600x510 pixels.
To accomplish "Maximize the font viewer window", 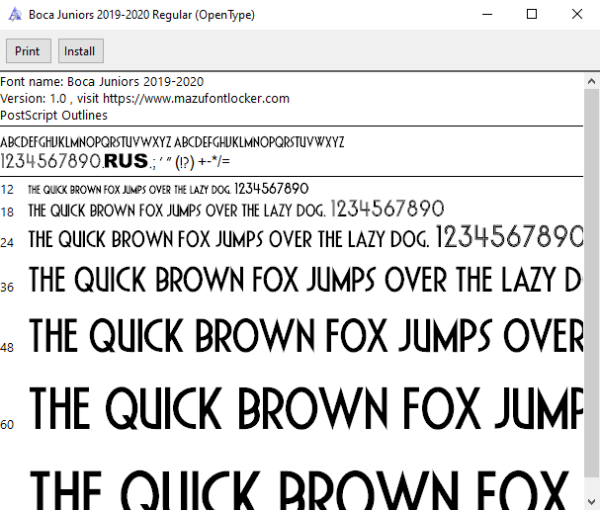I will coord(532,15).
